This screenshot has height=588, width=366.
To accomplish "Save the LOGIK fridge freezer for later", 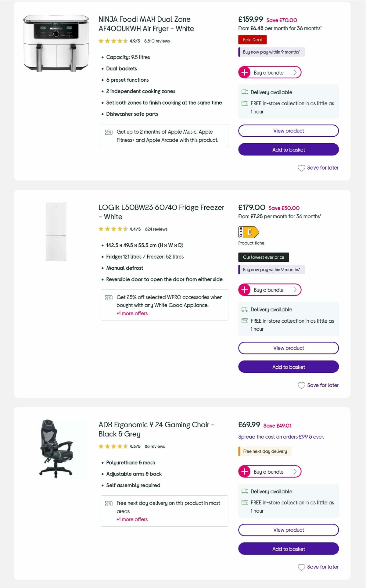I will click(318, 385).
